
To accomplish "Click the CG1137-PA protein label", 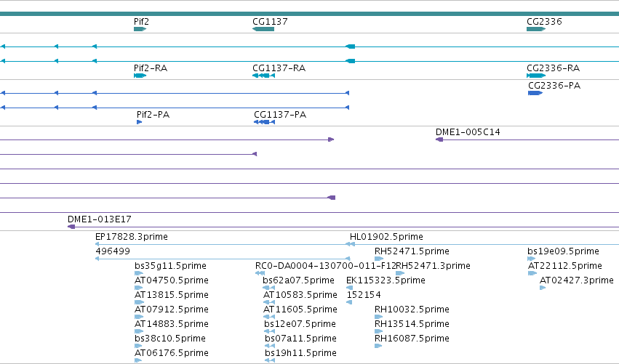I will (280, 115).
